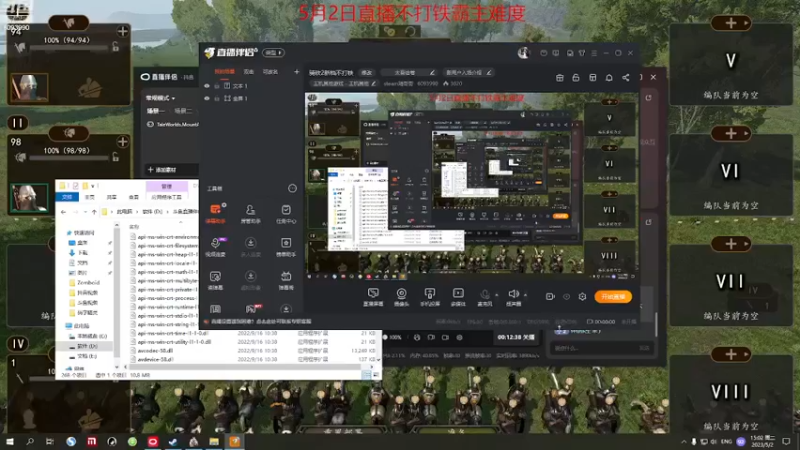This screenshot has width=800, height=450.
Task: Switch to the first scene tab highlighted red
Action: pos(224,72)
